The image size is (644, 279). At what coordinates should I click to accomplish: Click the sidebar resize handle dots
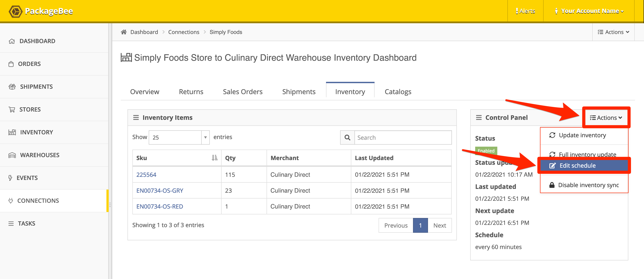point(110,205)
